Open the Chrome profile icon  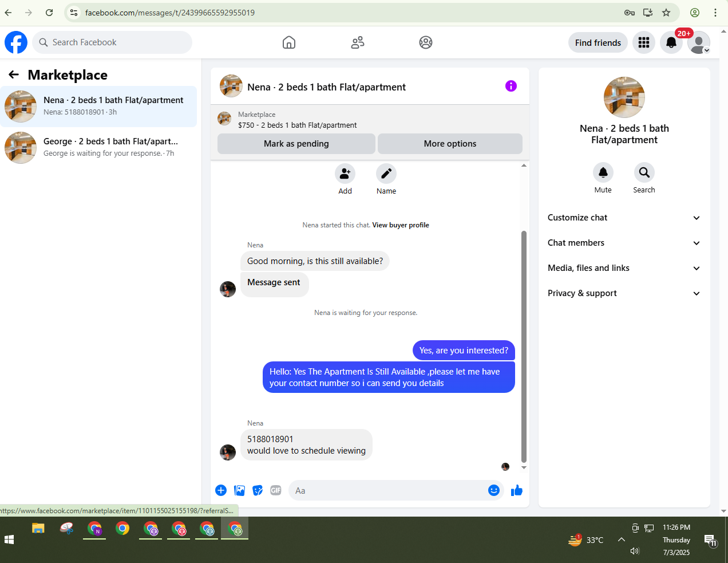click(x=695, y=13)
